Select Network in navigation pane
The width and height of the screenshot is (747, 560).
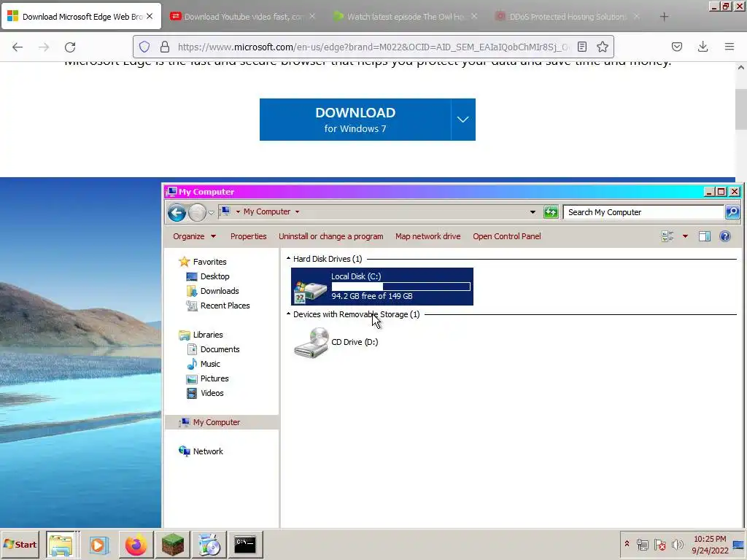click(x=208, y=451)
